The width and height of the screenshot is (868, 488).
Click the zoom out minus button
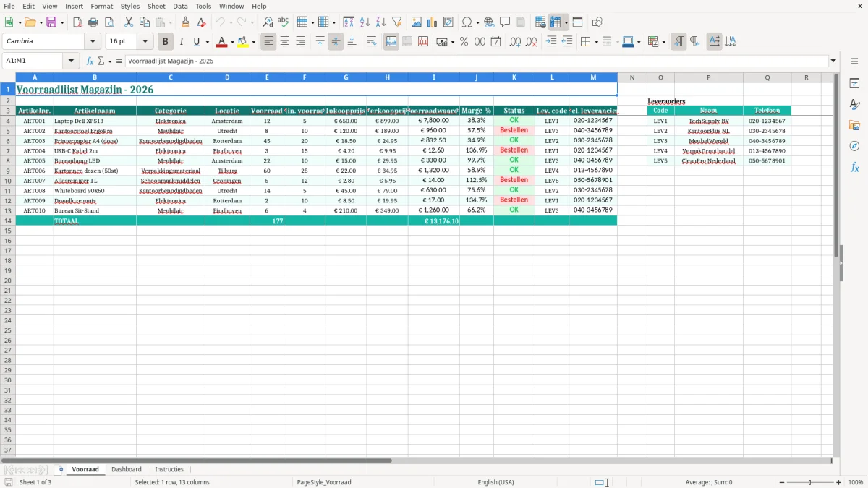782,482
